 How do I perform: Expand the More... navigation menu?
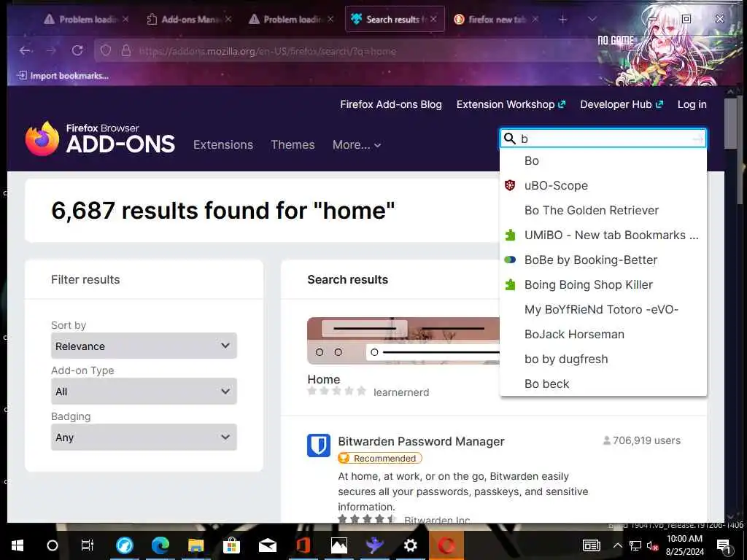coord(357,145)
